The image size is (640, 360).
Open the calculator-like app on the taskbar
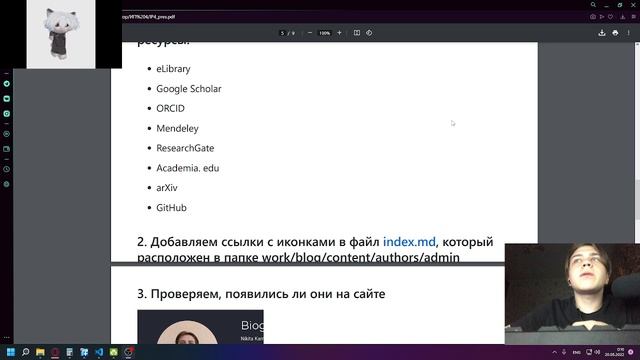pyautogui.click(x=69, y=352)
